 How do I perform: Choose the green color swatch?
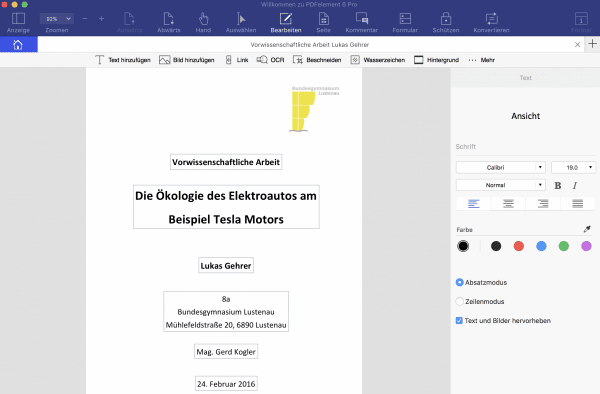564,246
